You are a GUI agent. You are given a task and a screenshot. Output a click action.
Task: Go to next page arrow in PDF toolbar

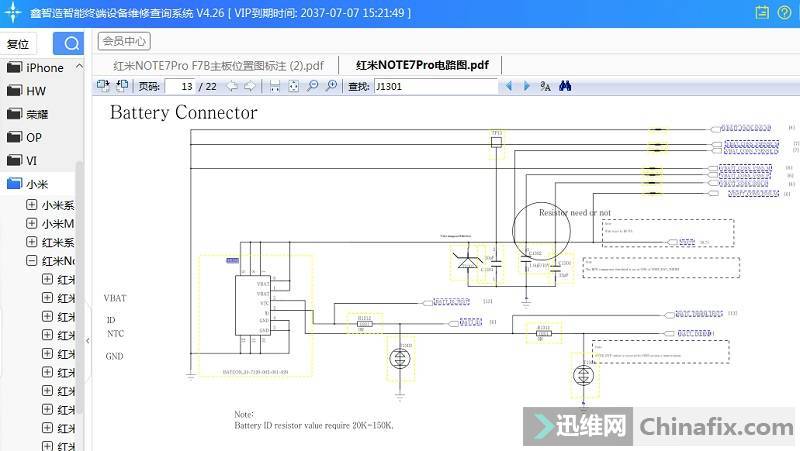pos(249,87)
